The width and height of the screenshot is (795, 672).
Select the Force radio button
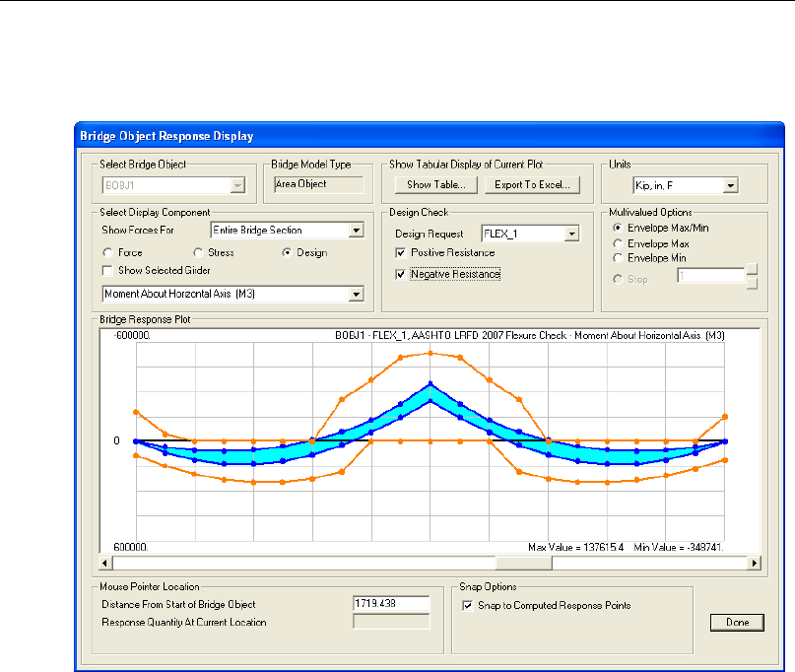click(107, 252)
